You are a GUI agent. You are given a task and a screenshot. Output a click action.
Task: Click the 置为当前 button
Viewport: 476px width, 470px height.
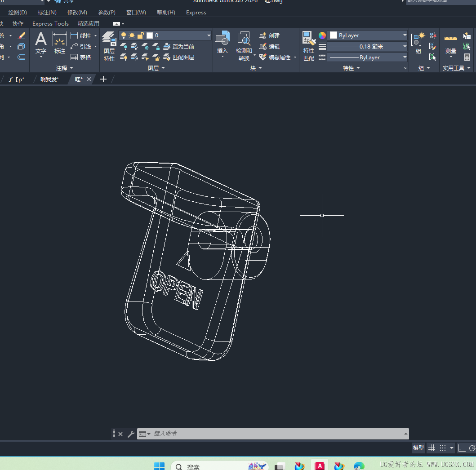179,46
